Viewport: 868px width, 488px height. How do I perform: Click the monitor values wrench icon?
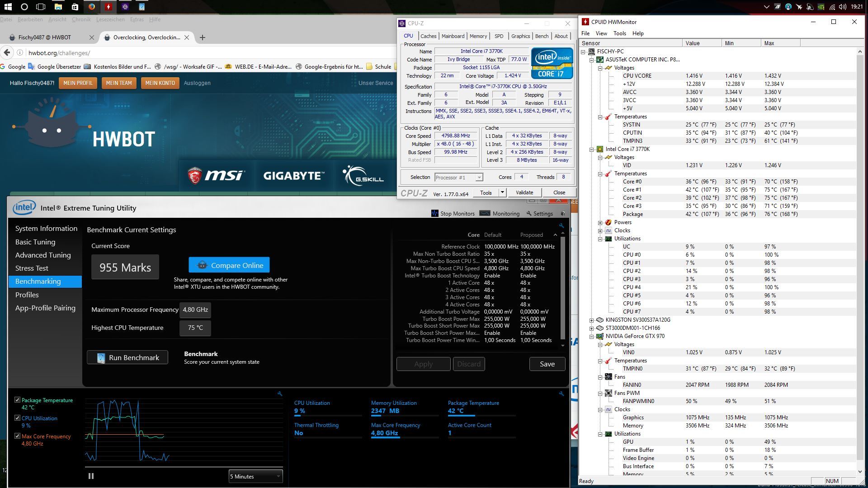[x=561, y=394]
